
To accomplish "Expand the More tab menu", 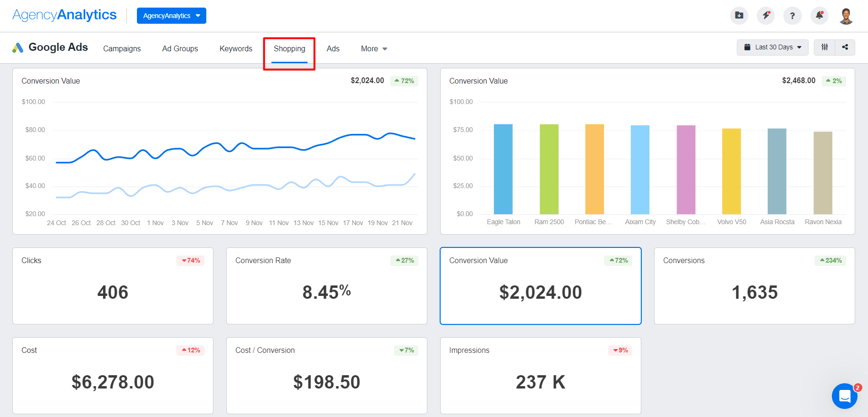I will click(374, 49).
